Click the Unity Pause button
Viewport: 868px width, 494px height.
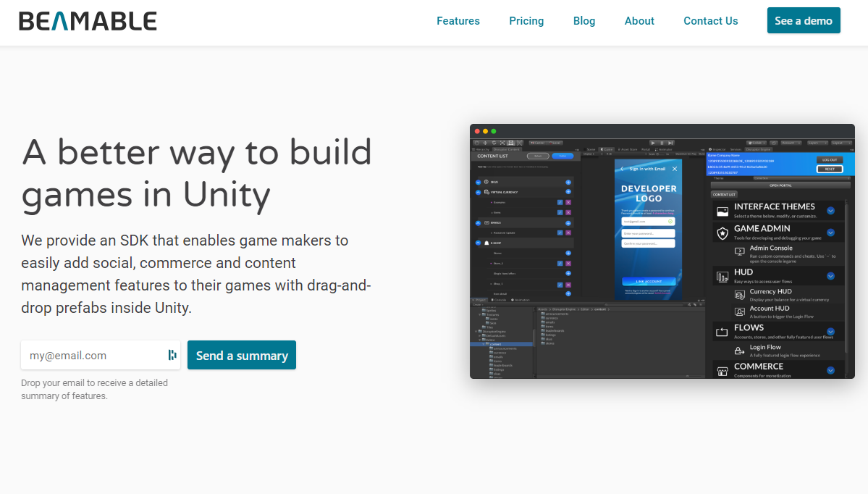point(662,143)
